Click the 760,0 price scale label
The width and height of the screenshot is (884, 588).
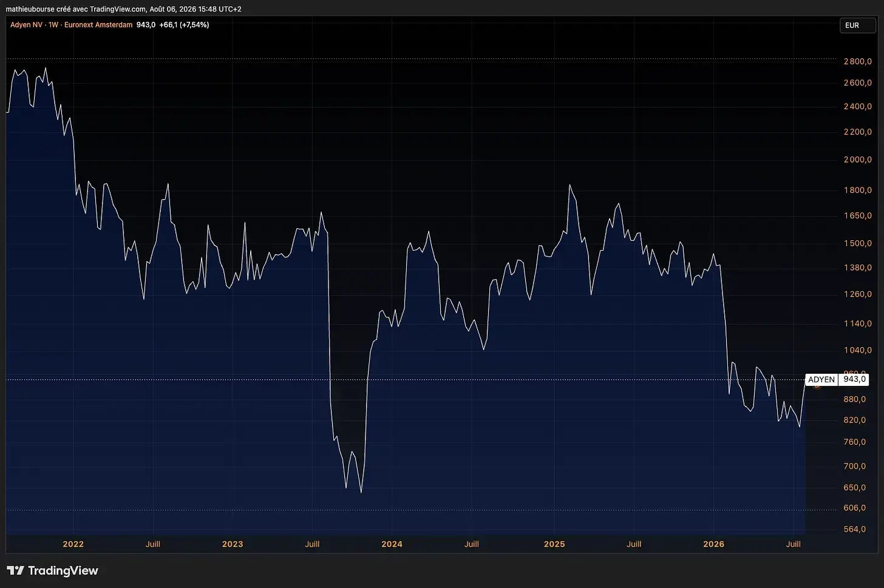pyautogui.click(x=855, y=442)
